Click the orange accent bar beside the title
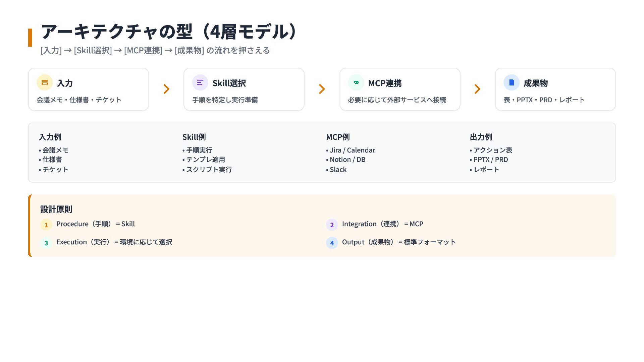644x362 pixels. [x=30, y=38]
